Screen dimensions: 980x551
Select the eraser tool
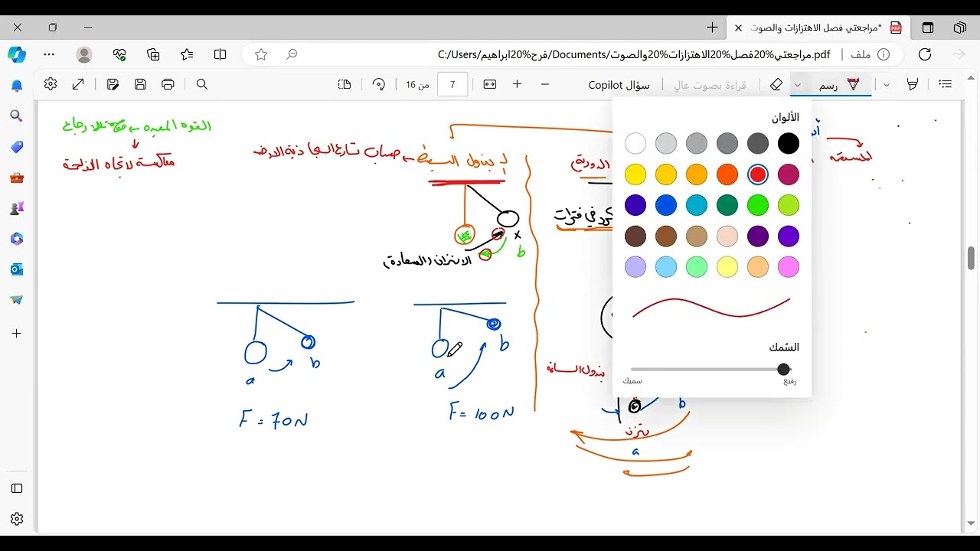(x=776, y=84)
